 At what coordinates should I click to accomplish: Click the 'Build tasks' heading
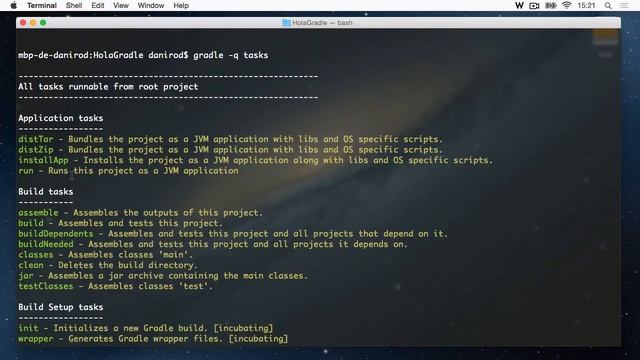point(46,191)
